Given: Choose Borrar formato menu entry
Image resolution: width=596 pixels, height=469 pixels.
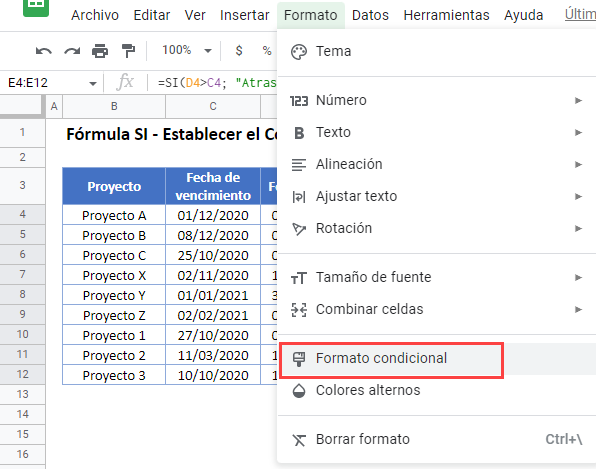Looking at the screenshot, I should tap(436, 439).
